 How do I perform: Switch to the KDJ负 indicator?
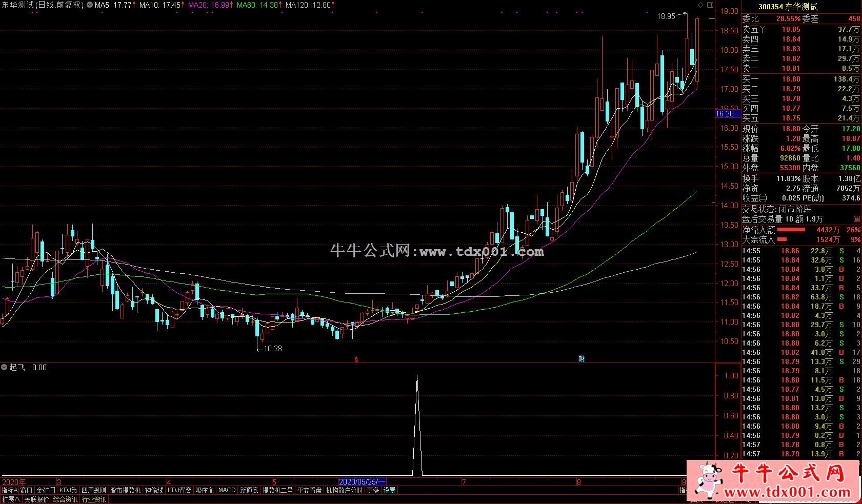pos(68,491)
